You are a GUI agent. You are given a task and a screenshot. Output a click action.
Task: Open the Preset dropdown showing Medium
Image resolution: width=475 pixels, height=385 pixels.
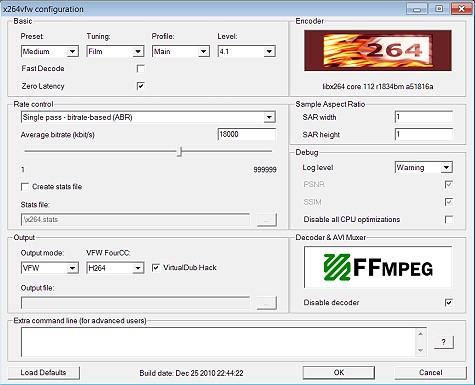pyautogui.click(x=50, y=51)
